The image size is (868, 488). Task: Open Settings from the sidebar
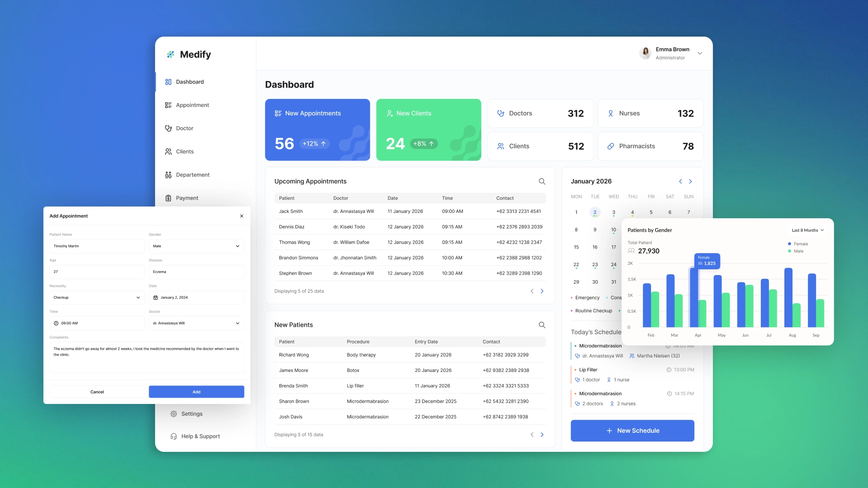(192, 413)
